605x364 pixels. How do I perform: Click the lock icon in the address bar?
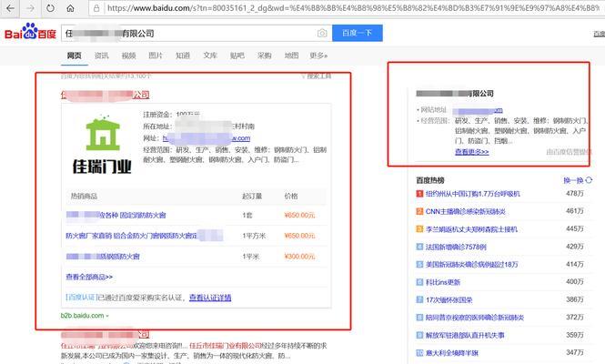(x=96, y=8)
